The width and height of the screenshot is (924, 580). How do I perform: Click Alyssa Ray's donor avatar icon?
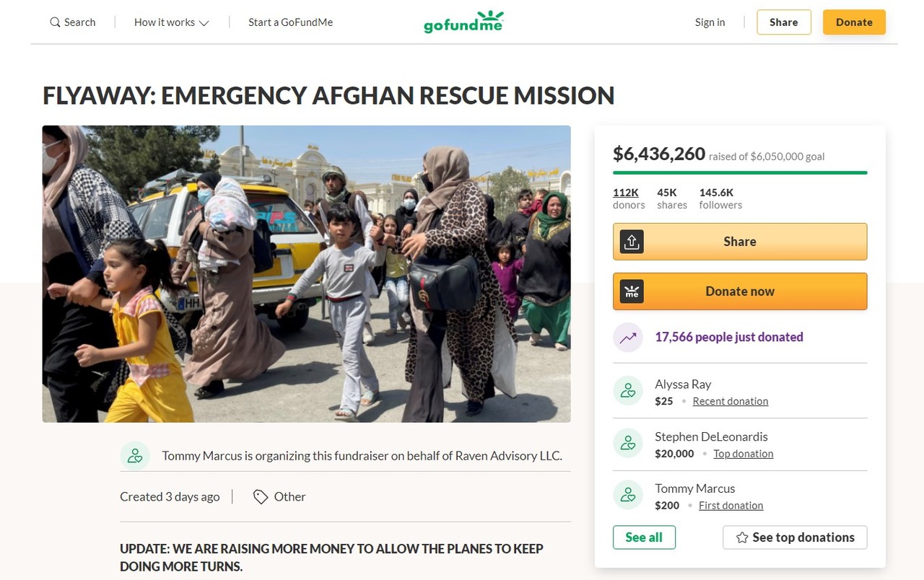(628, 390)
